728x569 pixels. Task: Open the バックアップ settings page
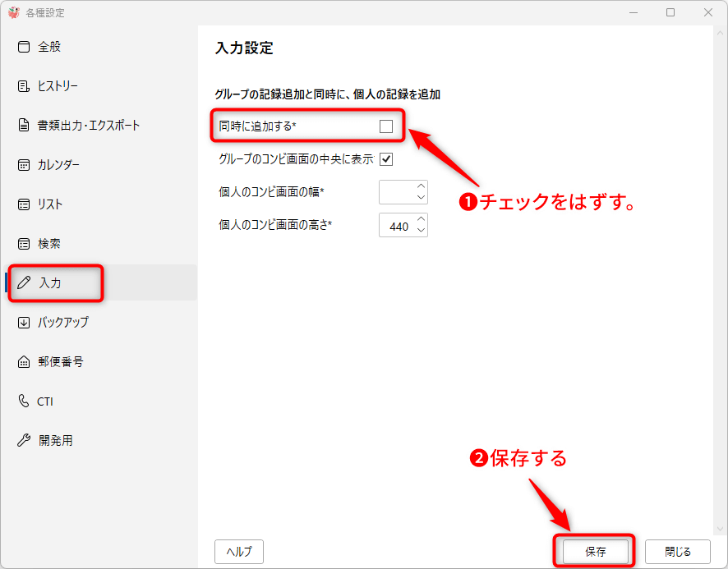point(99,323)
